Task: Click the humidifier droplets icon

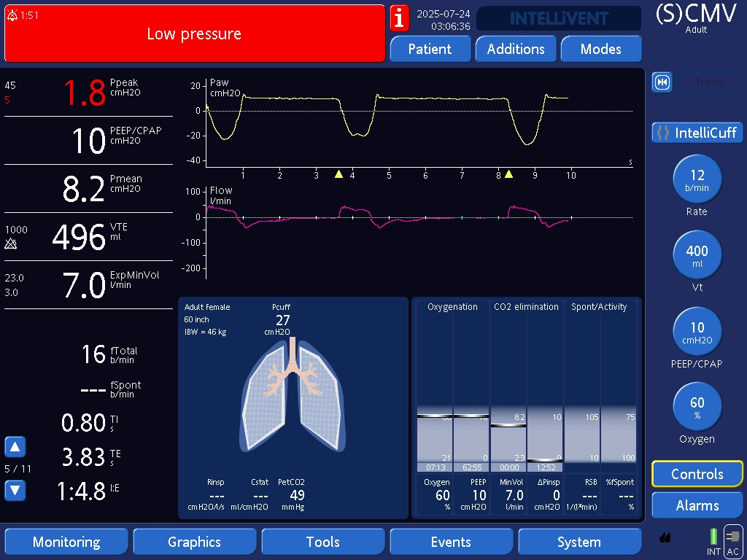Action: tap(665, 539)
